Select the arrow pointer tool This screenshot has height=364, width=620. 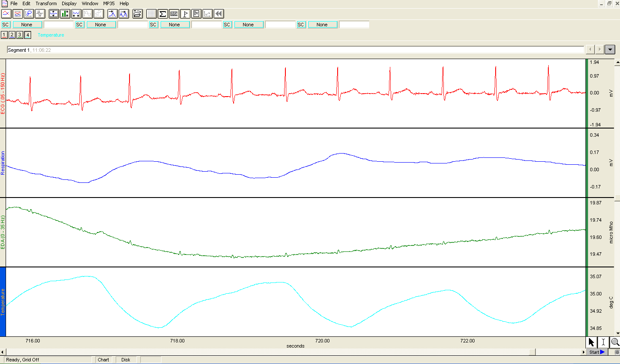coord(591,342)
